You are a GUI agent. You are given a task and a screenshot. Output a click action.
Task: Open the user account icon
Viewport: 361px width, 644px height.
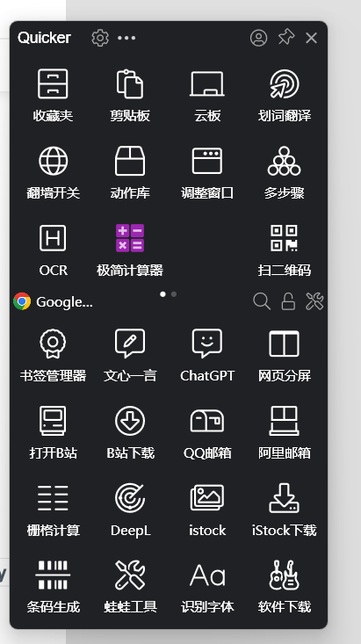(x=259, y=38)
